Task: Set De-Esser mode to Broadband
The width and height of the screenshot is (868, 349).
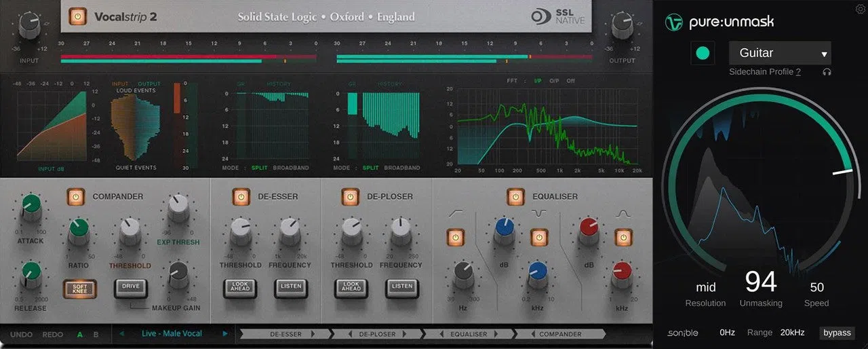Action: pos(290,168)
